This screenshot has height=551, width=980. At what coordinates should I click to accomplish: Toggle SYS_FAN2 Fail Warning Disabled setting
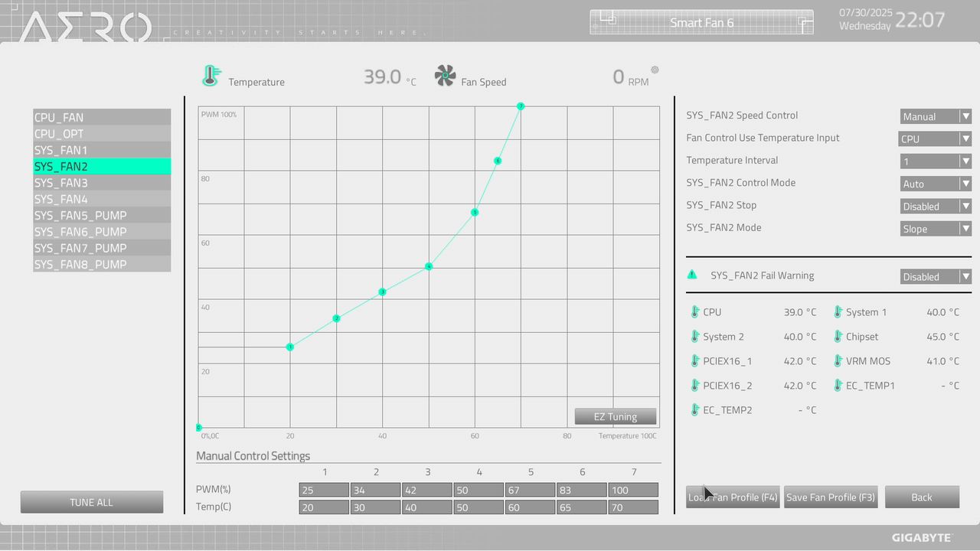coord(936,277)
